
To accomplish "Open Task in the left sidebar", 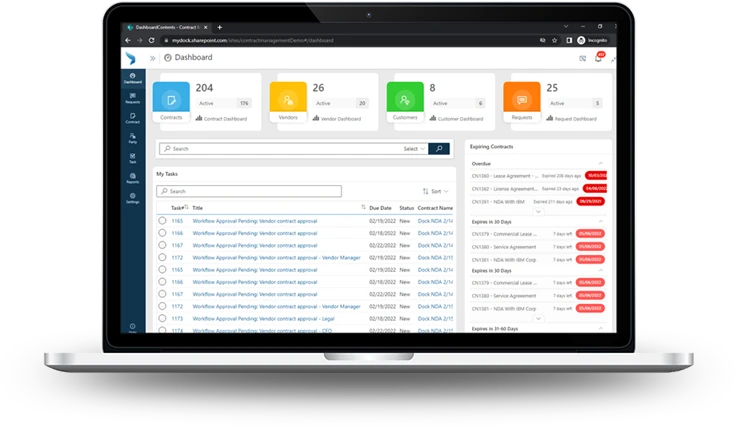I will click(133, 158).
